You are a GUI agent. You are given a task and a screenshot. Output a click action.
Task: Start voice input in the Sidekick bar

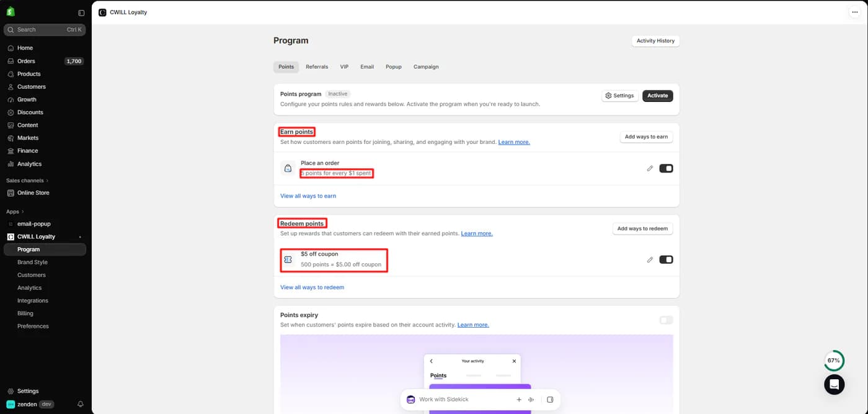click(x=531, y=400)
